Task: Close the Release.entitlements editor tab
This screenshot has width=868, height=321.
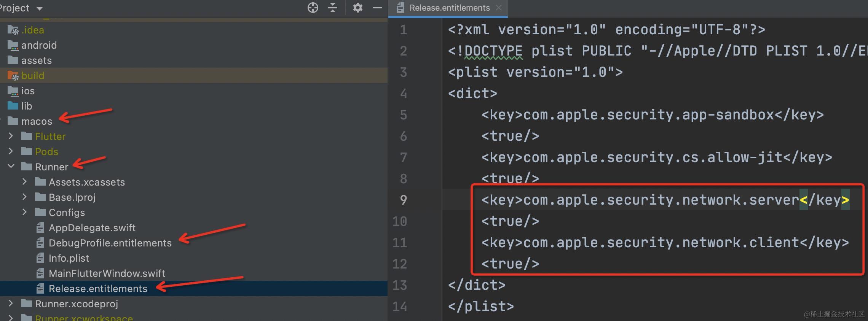Action: pos(499,8)
